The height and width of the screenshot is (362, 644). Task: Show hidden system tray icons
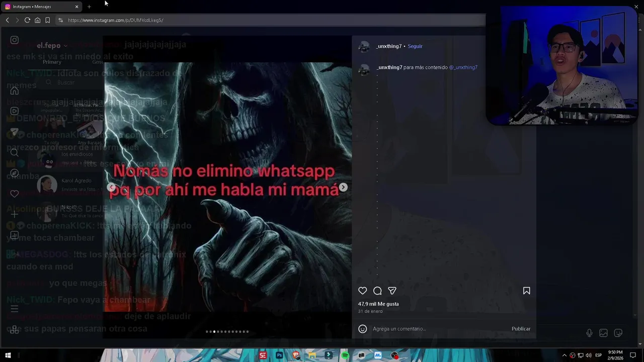pyautogui.click(x=564, y=355)
